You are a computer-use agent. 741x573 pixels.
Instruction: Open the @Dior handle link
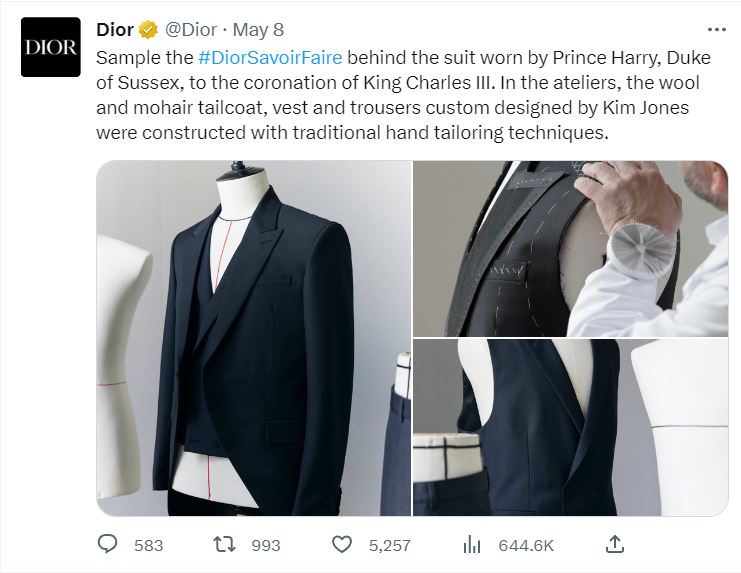[x=191, y=28]
